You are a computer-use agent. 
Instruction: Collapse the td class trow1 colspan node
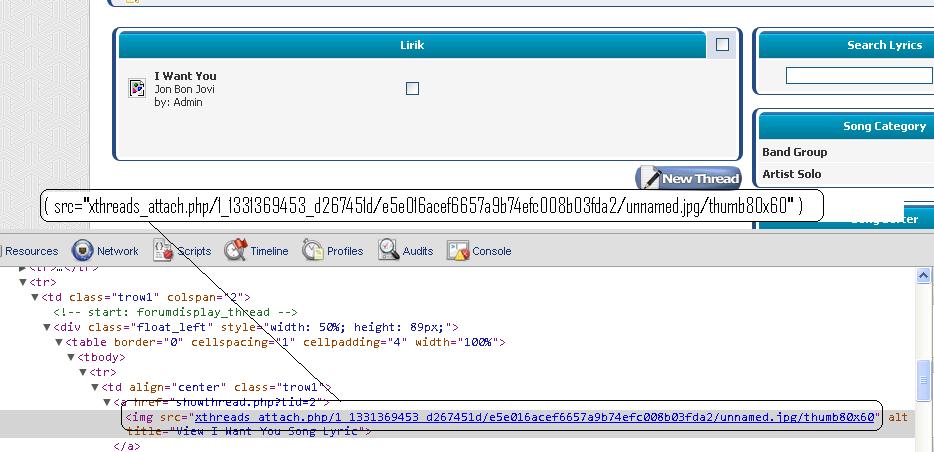(34, 297)
